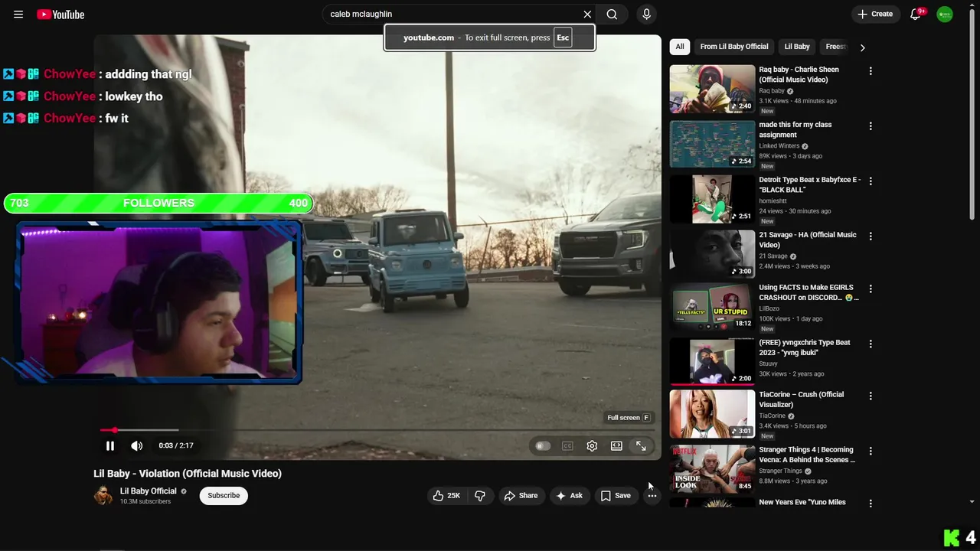Open 'made this for my class assignment' title

click(795, 130)
